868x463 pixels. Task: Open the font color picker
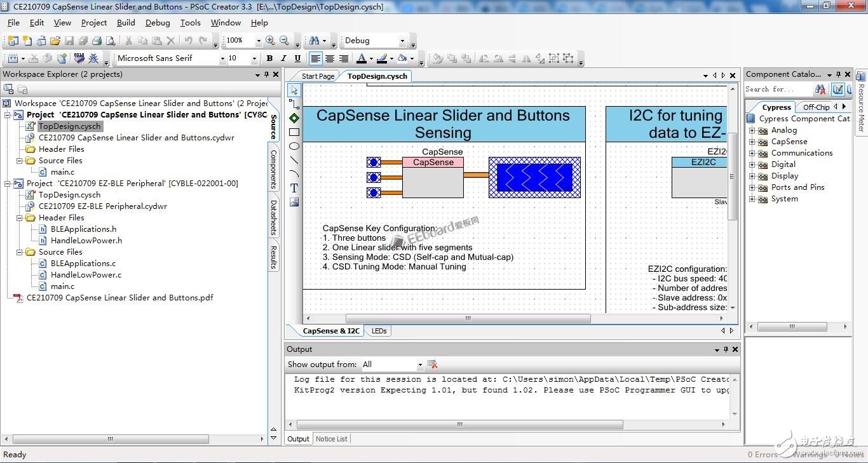[362, 58]
